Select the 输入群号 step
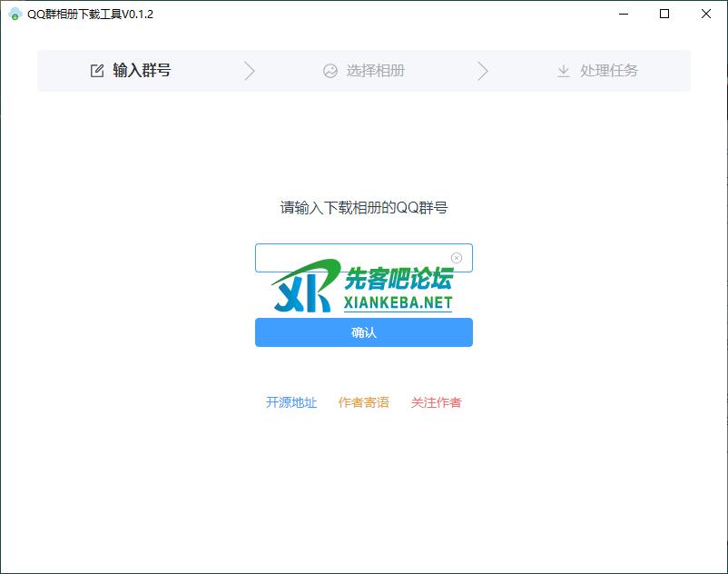The height and width of the screenshot is (574, 728). point(142,71)
